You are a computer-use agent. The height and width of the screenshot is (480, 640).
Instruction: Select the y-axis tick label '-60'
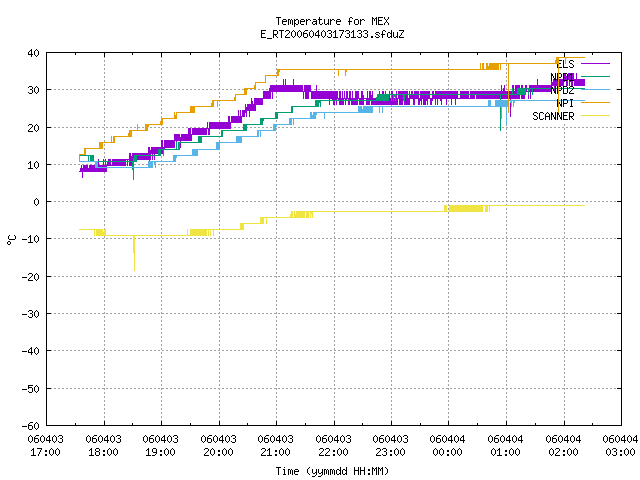coord(31,426)
